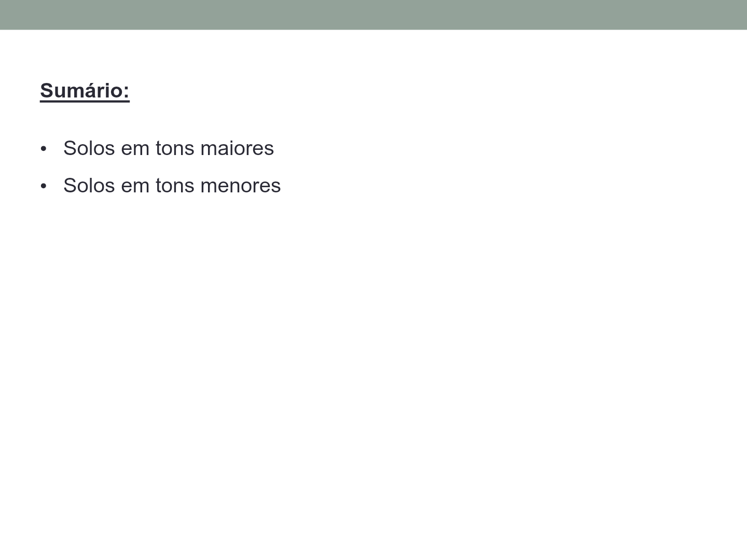Click the blank white area below the bullets
Image resolution: width=747 pixels, height=560 pixels.
tap(374, 363)
